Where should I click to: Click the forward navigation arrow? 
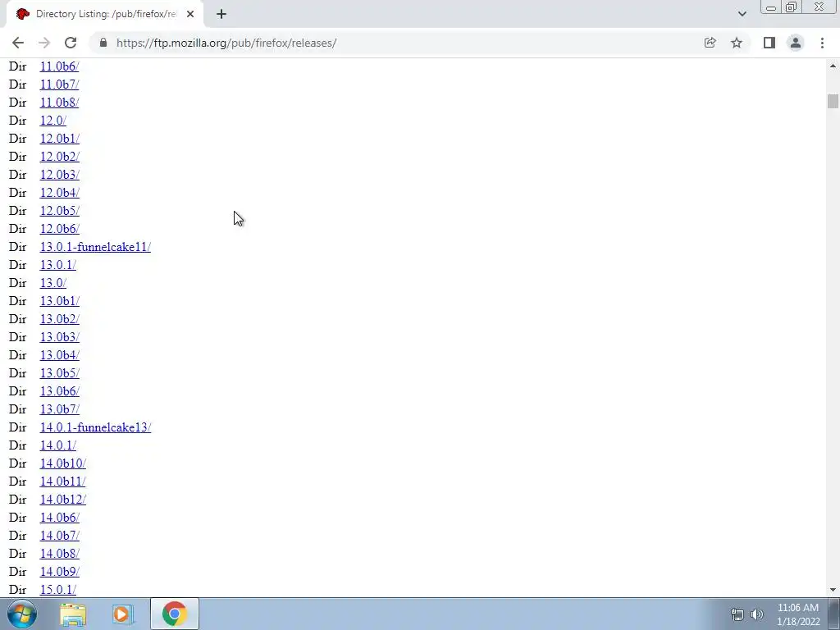pos(44,43)
